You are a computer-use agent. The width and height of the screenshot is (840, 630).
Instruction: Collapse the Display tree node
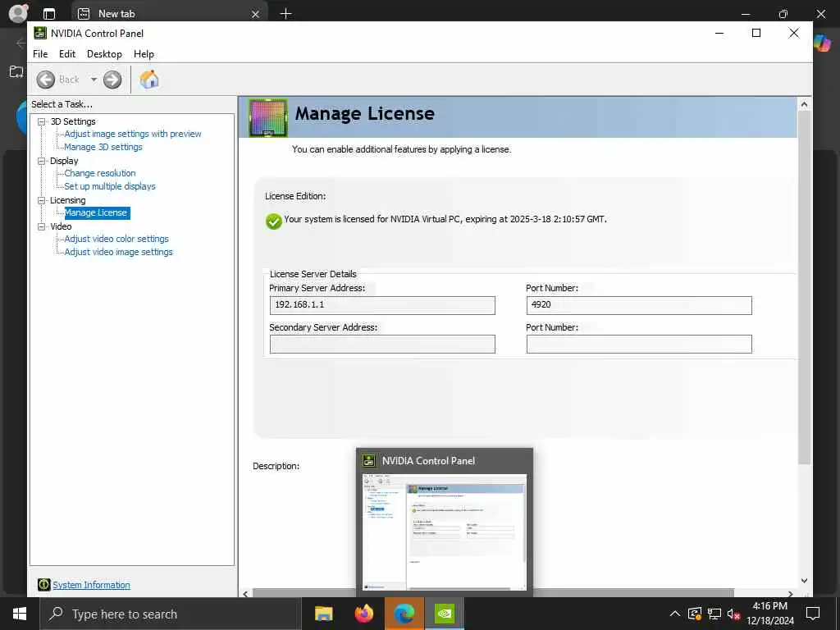(x=41, y=161)
